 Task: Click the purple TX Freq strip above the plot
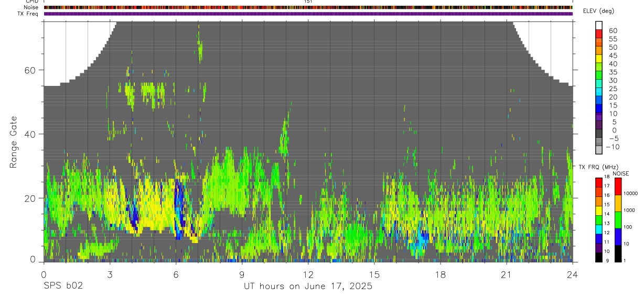308,14
